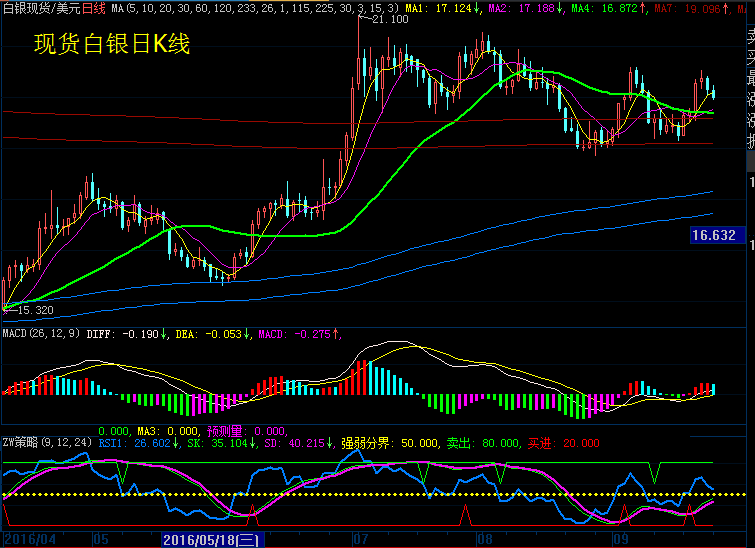Viewport: 755px width, 548px height.
Task: Open MACD(26,12,9) indicator settings
Action: tap(41, 333)
